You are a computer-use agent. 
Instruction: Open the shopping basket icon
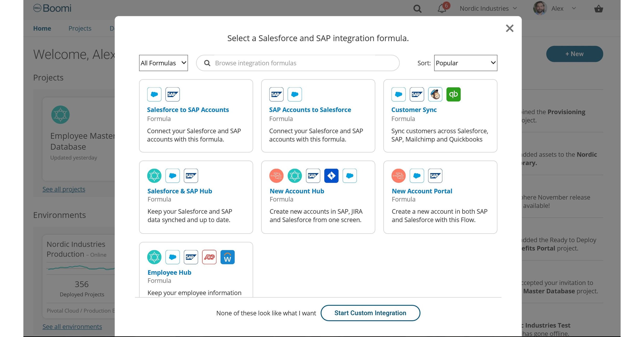coord(598,9)
